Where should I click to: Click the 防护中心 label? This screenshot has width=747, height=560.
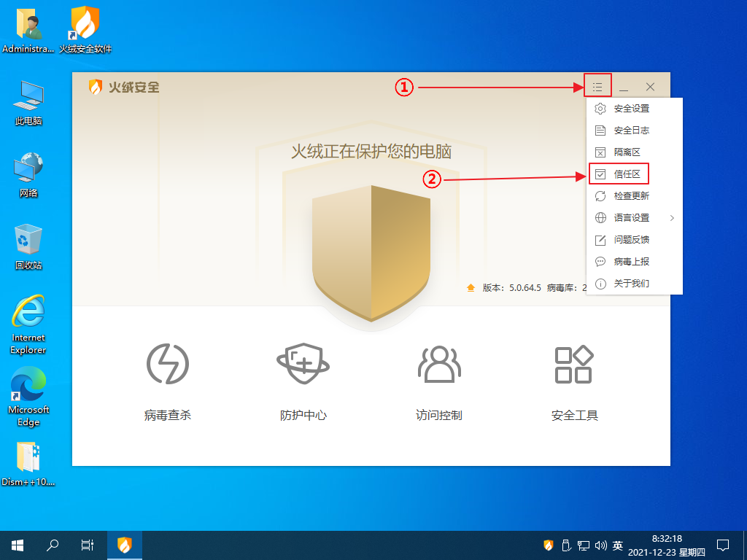pos(303,415)
